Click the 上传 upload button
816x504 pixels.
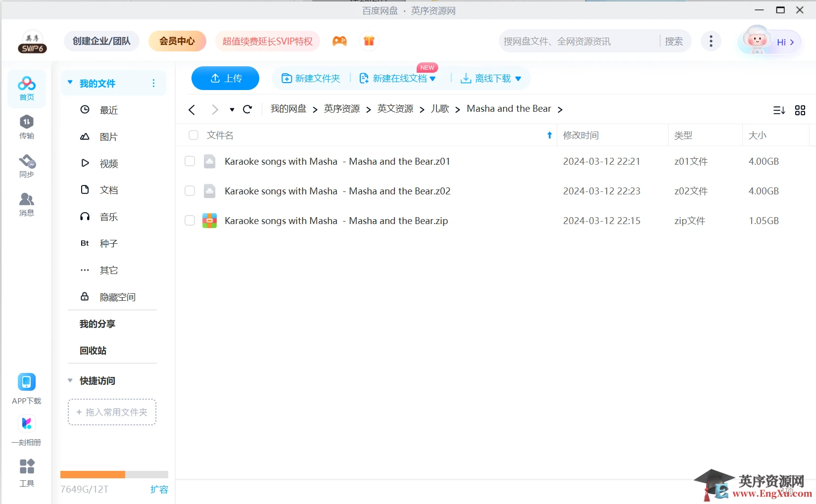coord(225,78)
